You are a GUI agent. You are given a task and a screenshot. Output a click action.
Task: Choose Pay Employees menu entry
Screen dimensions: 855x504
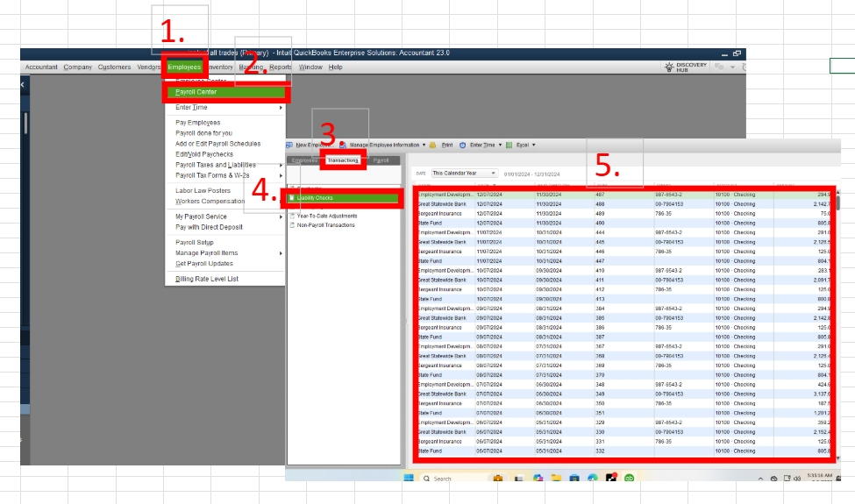198,123
